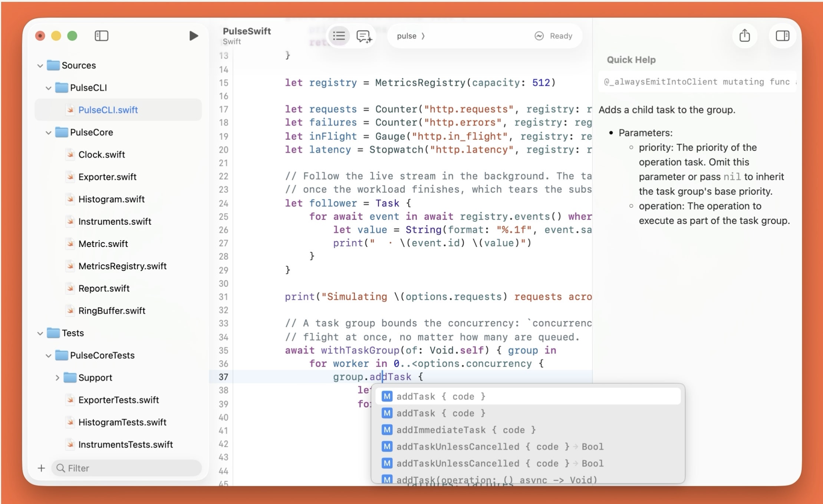Screen dimensions: 823x504
Task: Collapse the PulseCoreTests folder
Action: [48, 355]
